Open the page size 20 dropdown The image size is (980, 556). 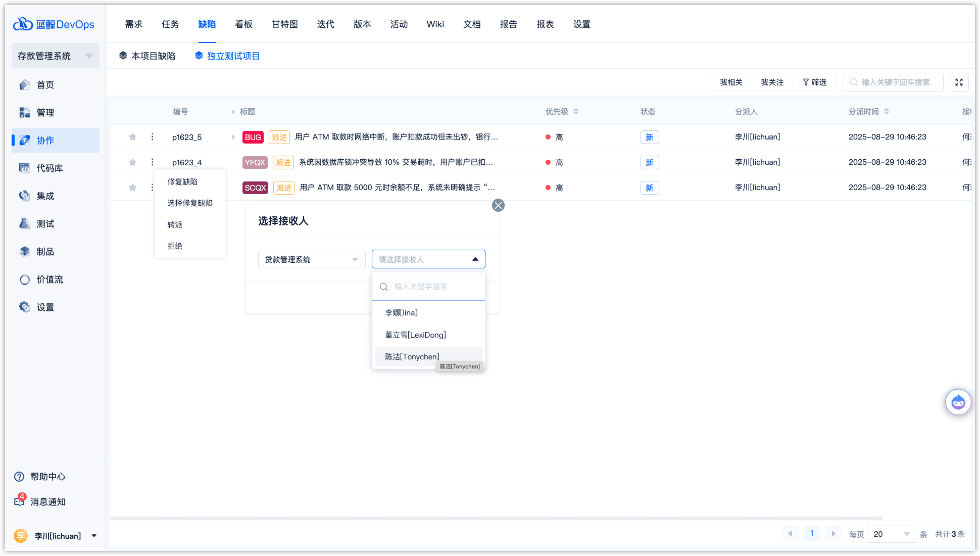coord(891,534)
